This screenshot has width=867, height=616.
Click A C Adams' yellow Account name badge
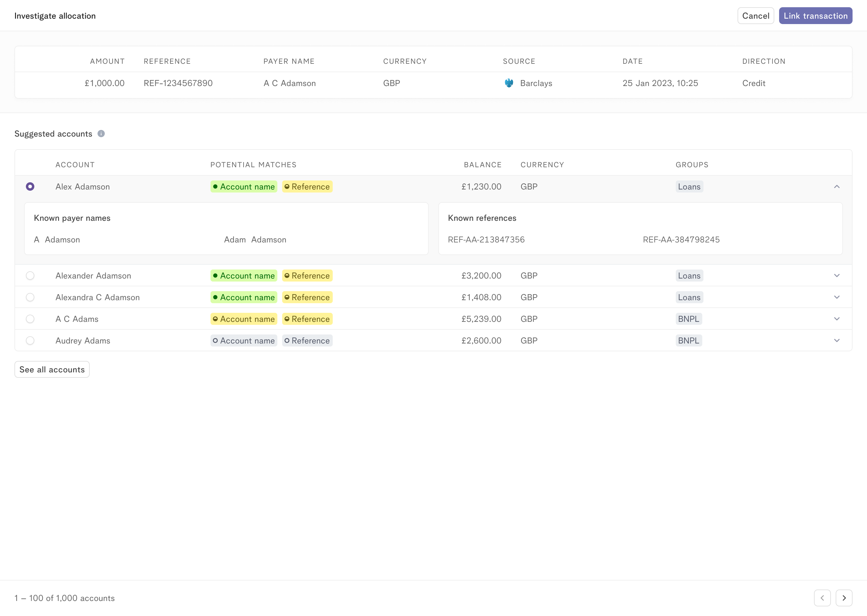[x=244, y=319]
